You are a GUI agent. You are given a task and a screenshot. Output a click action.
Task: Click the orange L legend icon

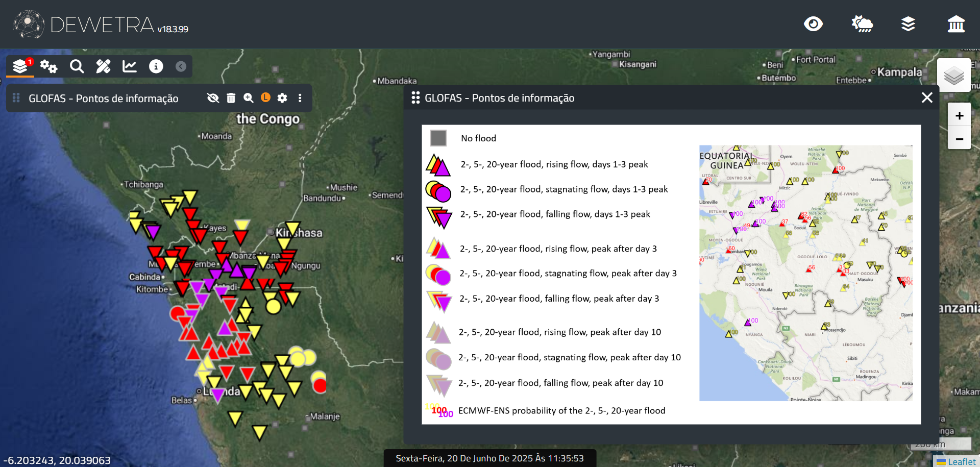[x=265, y=97]
